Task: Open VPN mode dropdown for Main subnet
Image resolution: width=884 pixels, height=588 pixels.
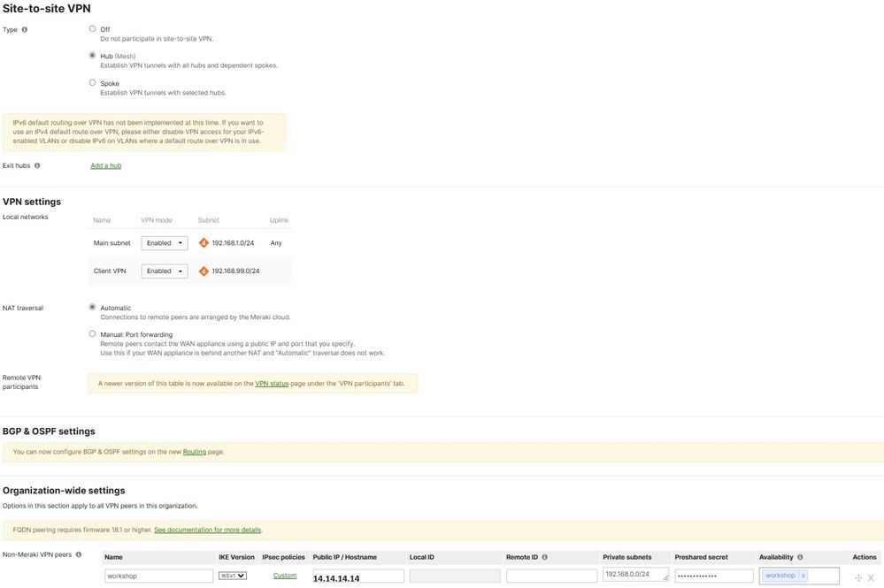Action: pos(165,243)
